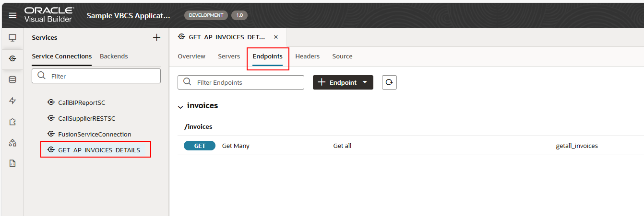Click the GET_AP_INVOICES_DETAILS service icon
The width and height of the screenshot is (644, 216).
click(51, 150)
